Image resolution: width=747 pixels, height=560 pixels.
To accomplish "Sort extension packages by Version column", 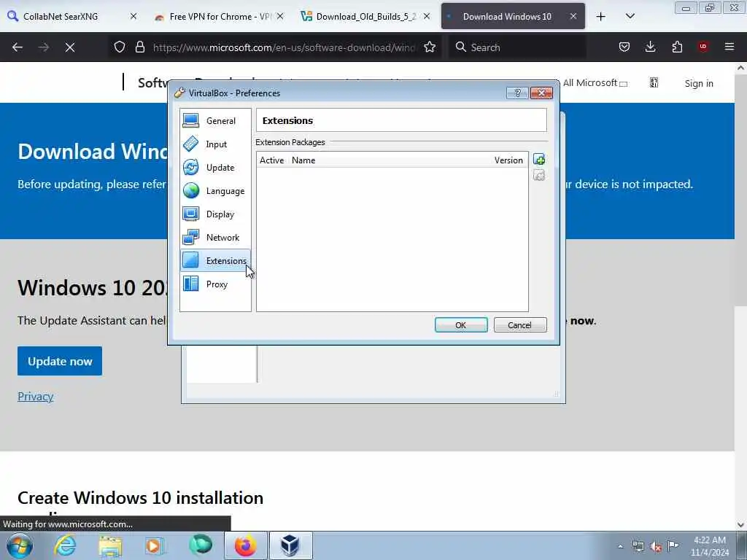I will [x=508, y=160].
